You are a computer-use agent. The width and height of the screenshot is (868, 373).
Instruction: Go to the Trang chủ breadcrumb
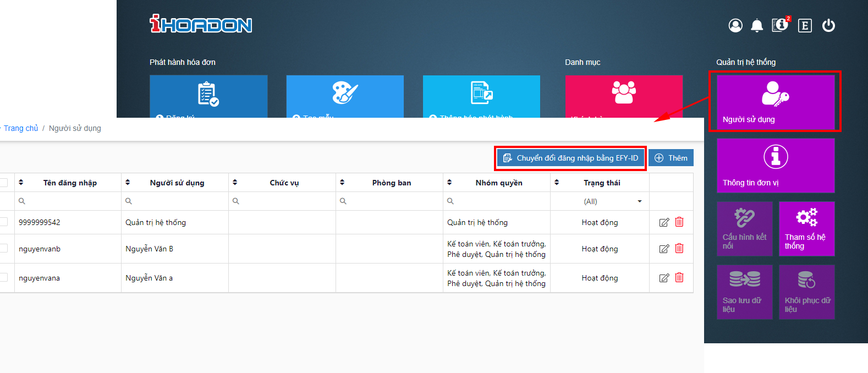click(x=21, y=128)
